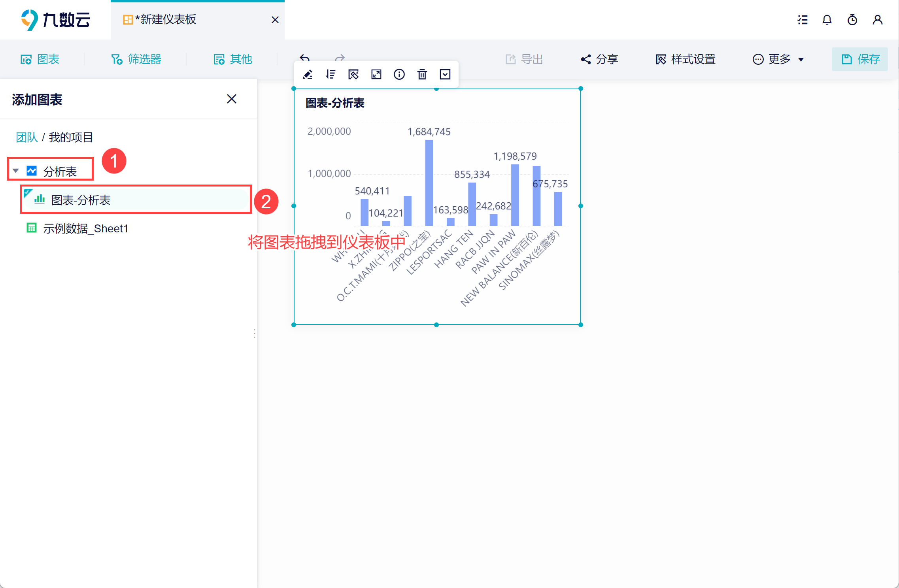Click the SINOMAX(丝露梦) axis label

529,260
